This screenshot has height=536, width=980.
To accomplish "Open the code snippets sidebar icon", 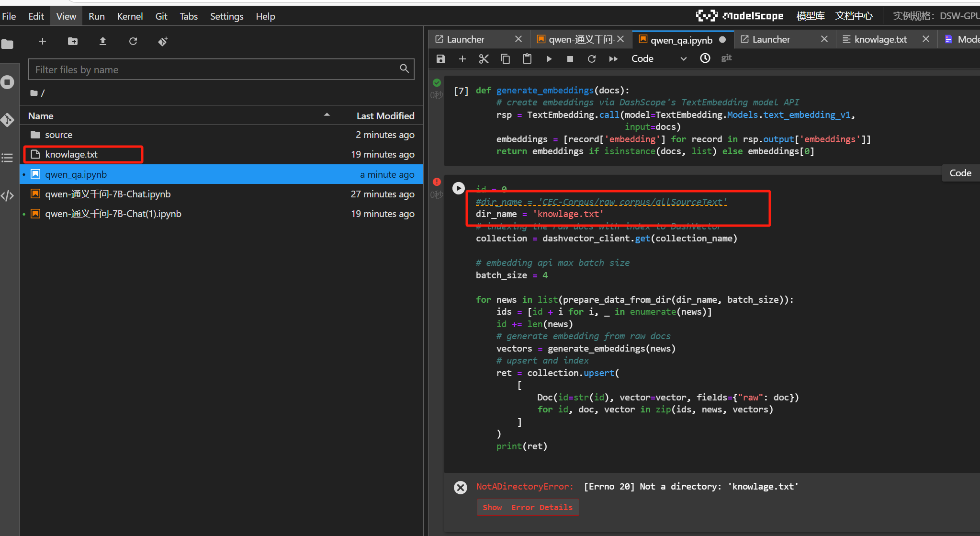I will tap(7, 195).
